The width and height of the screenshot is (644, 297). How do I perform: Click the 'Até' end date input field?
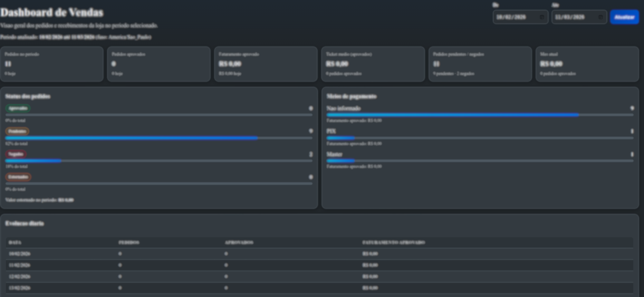pyautogui.click(x=575, y=17)
